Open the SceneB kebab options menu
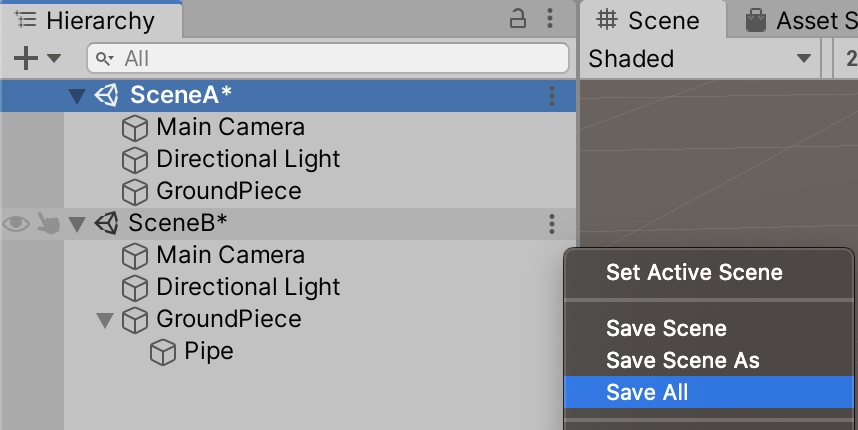This screenshot has height=430, width=858. [551, 223]
